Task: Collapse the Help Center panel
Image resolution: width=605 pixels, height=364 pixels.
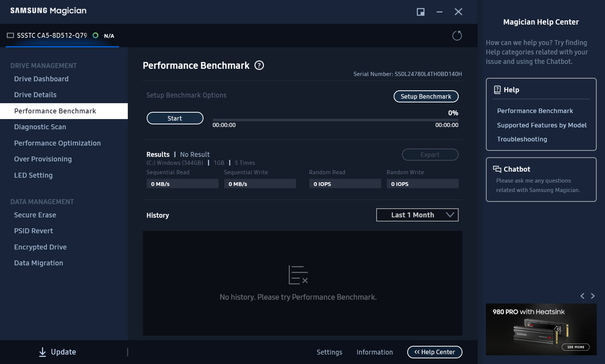Action: click(434, 352)
